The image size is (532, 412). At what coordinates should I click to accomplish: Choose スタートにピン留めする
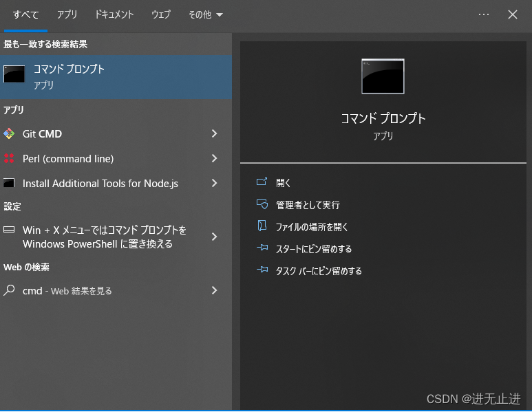pos(314,249)
